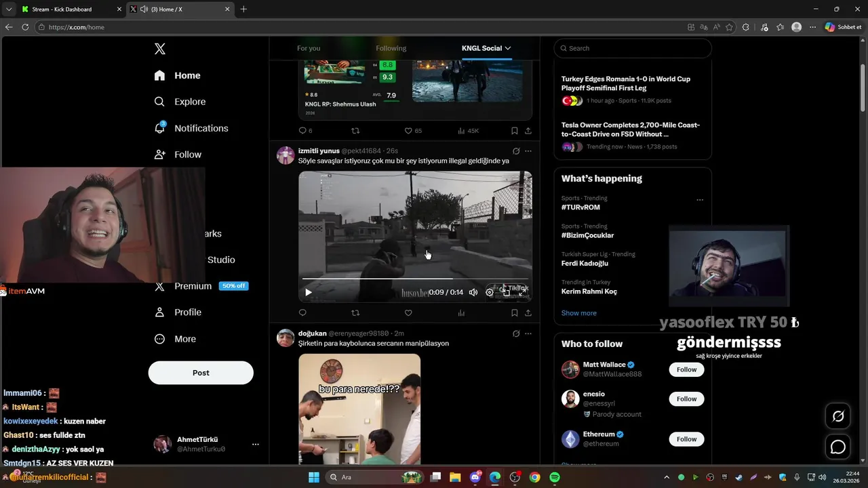Play the izmitli yunus video
868x488 pixels.
(x=309, y=293)
